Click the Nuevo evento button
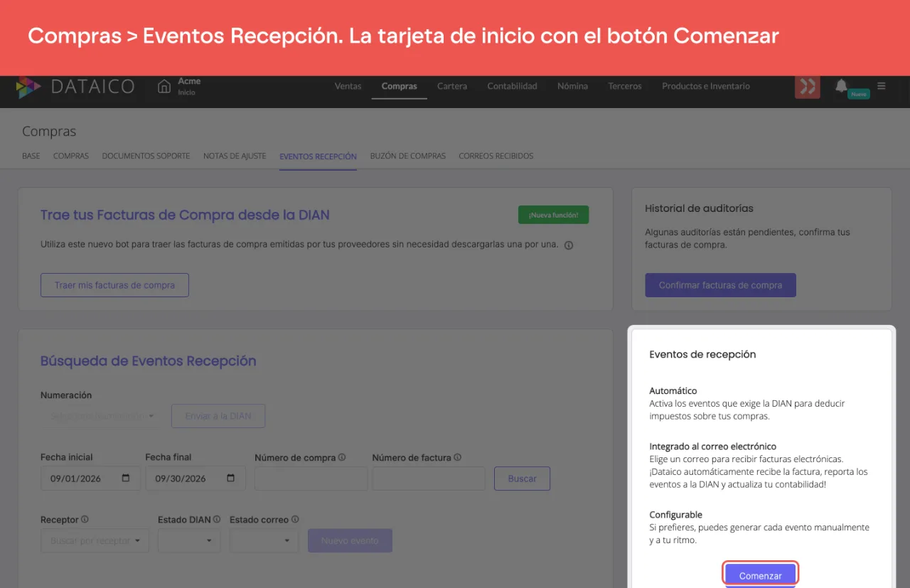Viewport: 910px width, 588px height. [350, 540]
